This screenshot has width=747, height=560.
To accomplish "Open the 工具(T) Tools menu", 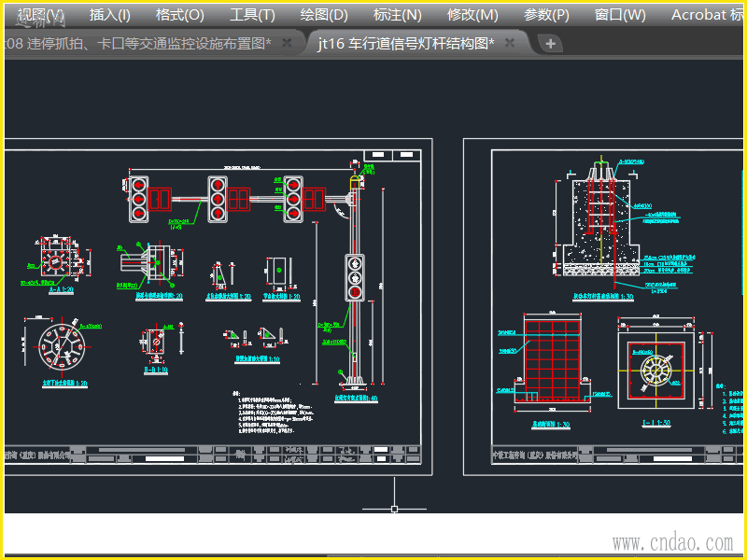I will click(252, 15).
